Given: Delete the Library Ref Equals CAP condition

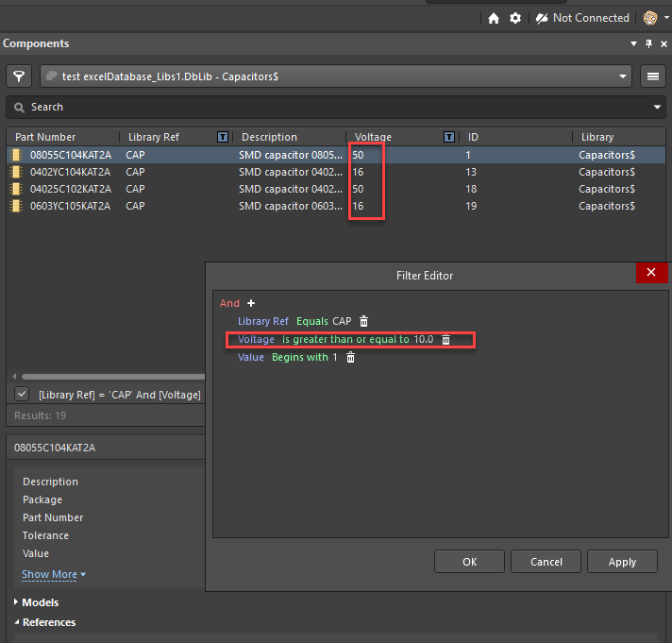Looking at the screenshot, I should pyautogui.click(x=364, y=321).
